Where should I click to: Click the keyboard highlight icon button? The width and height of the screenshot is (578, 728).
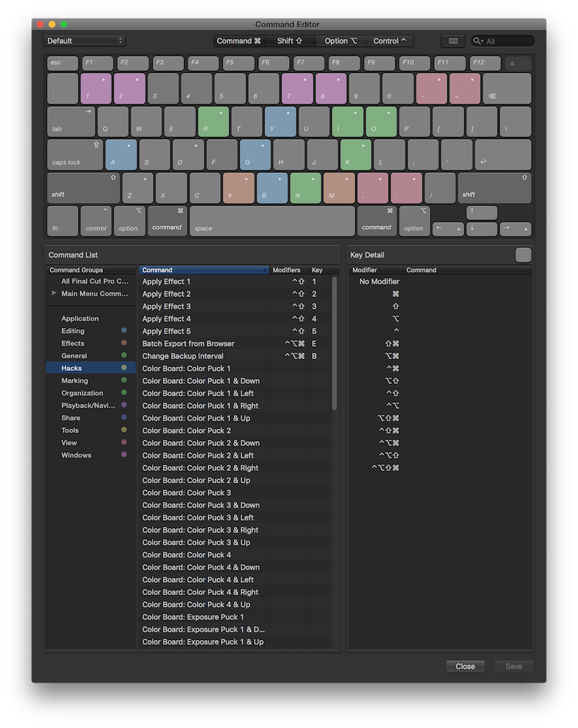(453, 41)
